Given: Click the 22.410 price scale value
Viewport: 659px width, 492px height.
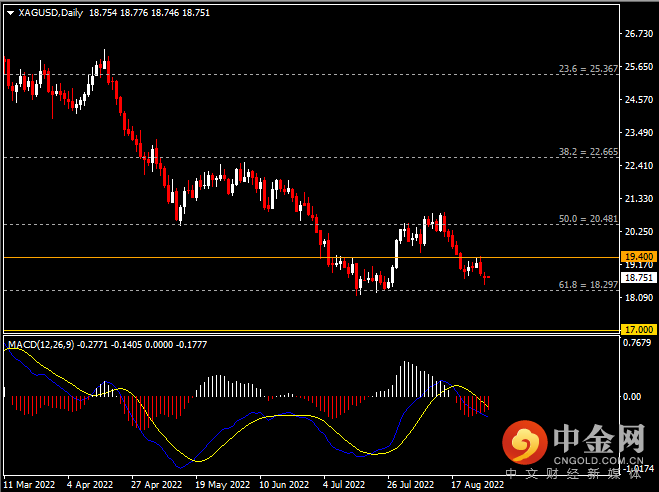Looking at the screenshot, I should 639,166.
